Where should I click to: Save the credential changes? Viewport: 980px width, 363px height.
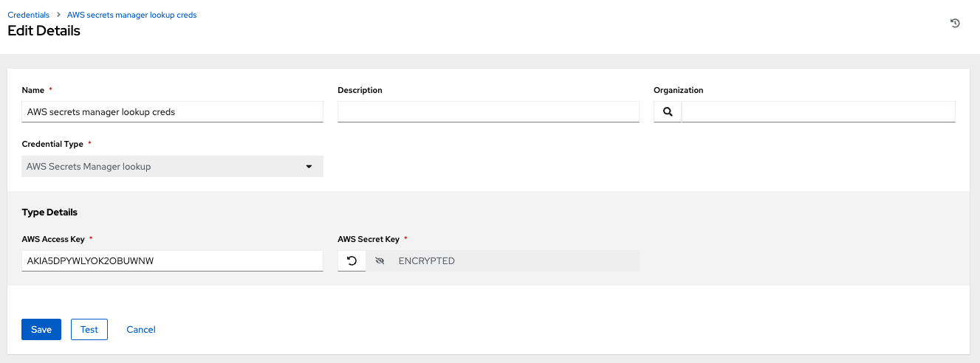pos(41,330)
